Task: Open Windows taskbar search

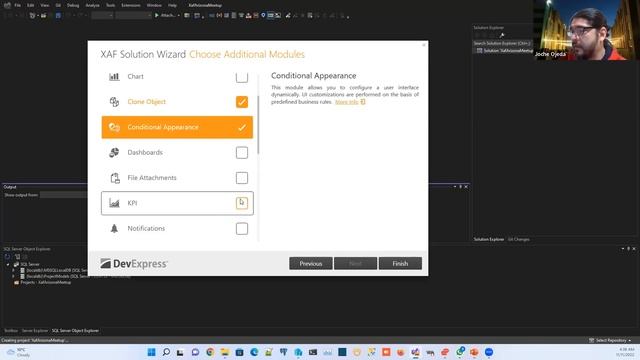Action: coord(166,352)
